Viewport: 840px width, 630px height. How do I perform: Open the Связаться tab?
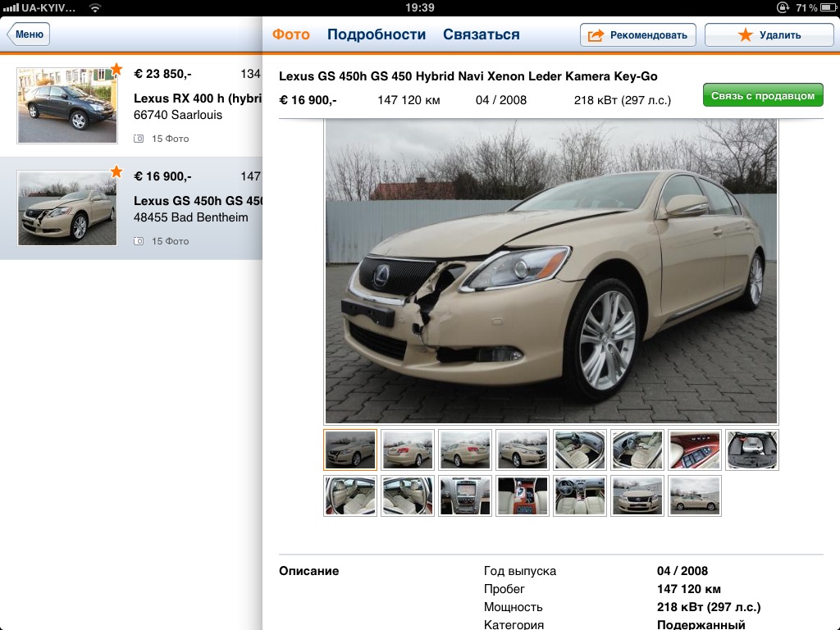point(482,34)
